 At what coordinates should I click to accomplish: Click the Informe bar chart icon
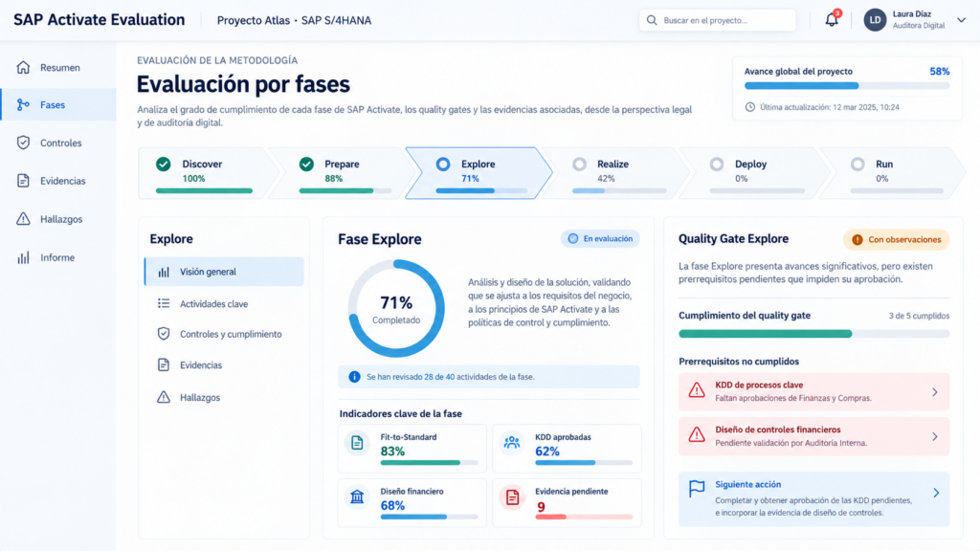tap(23, 257)
